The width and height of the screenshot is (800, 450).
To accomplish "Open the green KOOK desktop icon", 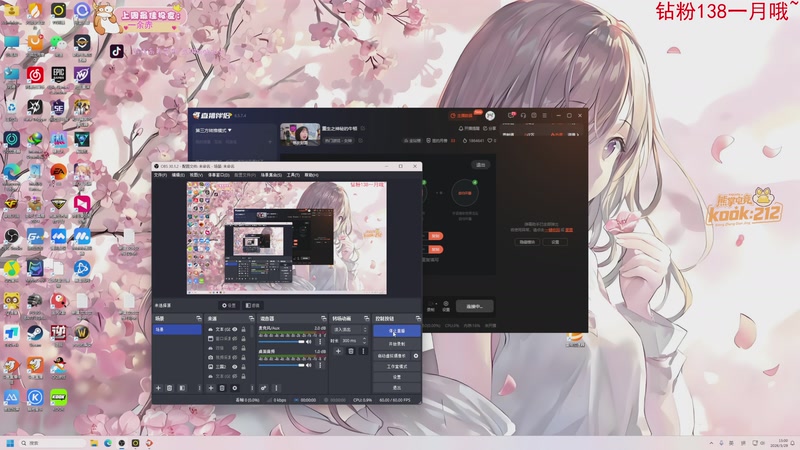I will tap(58, 397).
